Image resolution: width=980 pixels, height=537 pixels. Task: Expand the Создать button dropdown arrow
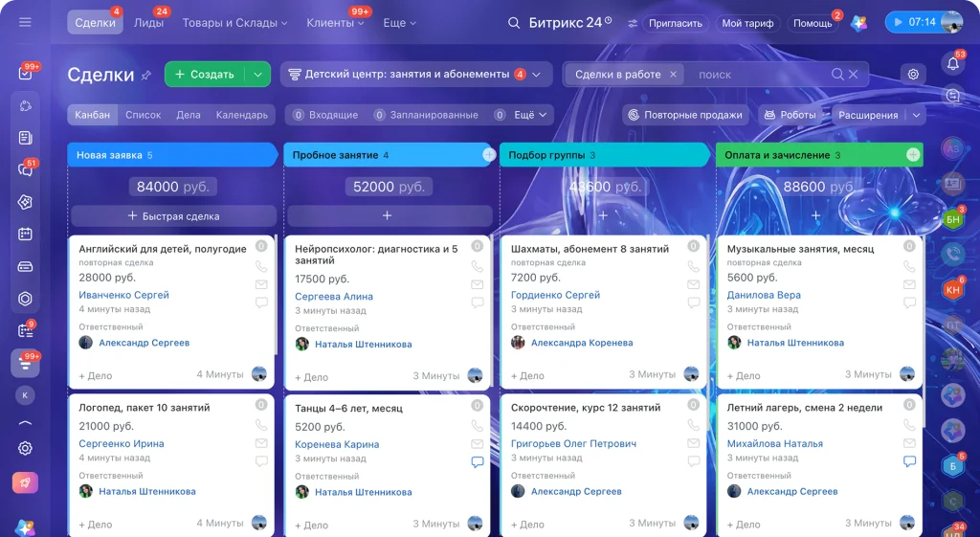tap(258, 75)
